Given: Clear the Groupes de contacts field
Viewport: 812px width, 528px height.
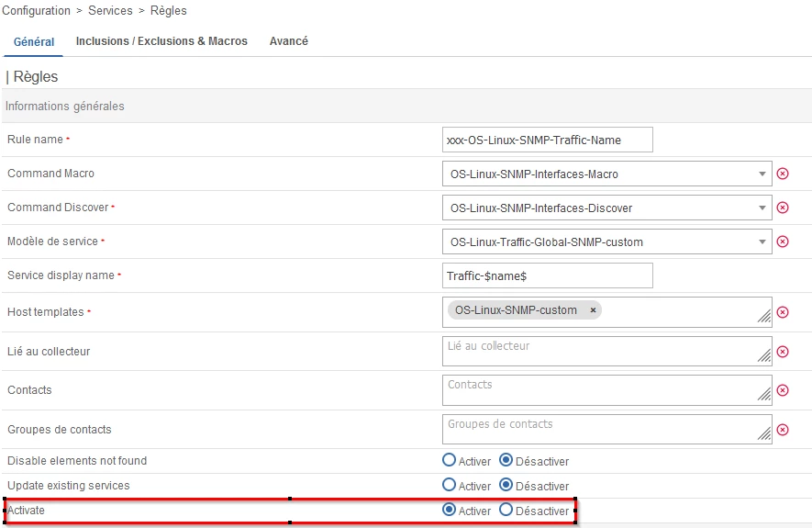Looking at the screenshot, I should pyautogui.click(x=783, y=430).
